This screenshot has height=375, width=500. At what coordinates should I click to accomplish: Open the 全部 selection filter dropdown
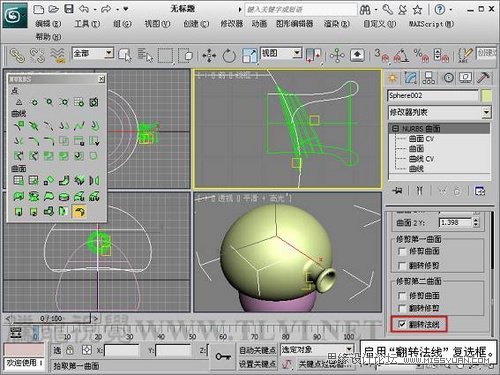pos(108,53)
